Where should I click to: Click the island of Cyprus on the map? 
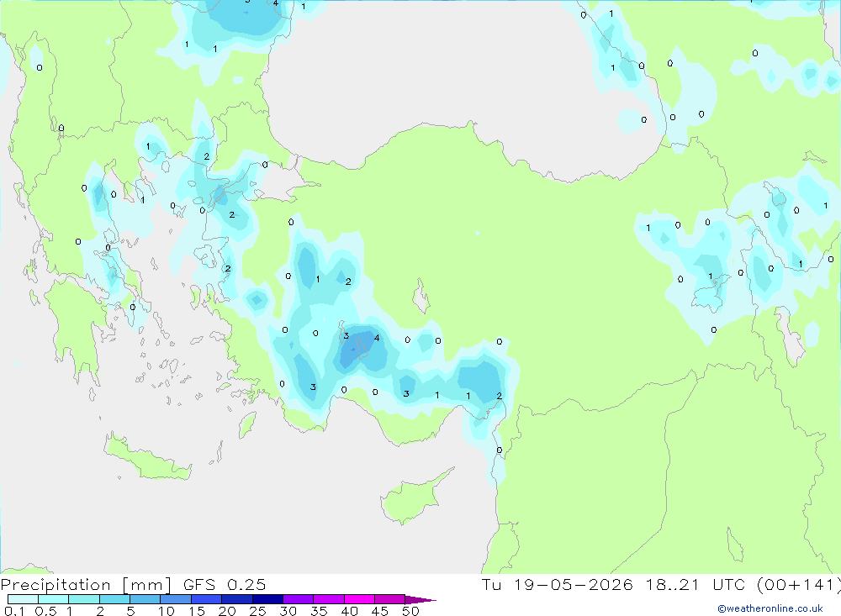coord(412,499)
